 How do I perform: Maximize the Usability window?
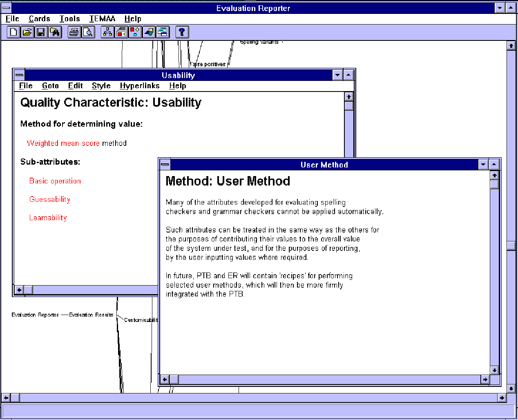[348, 75]
